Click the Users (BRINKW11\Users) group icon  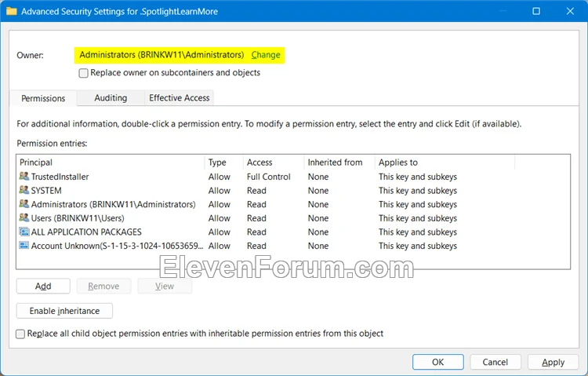24,218
